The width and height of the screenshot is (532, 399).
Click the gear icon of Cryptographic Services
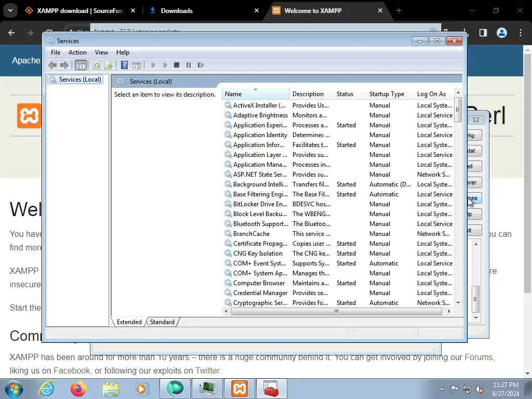point(228,302)
